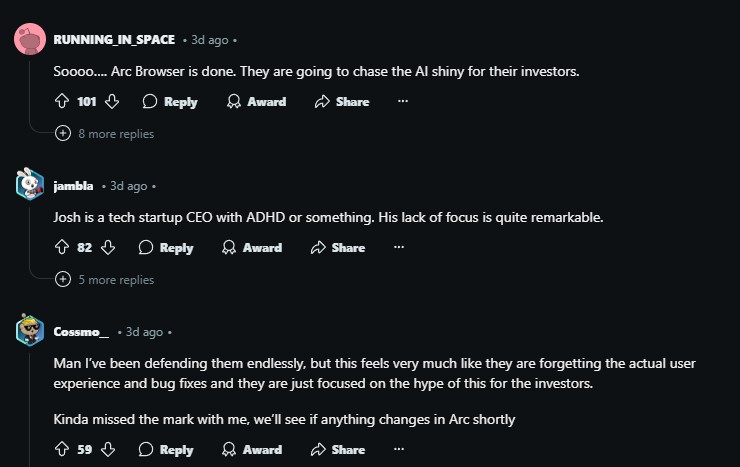Reply to RUNNING_IN_SPACE's comment

pos(170,101)
